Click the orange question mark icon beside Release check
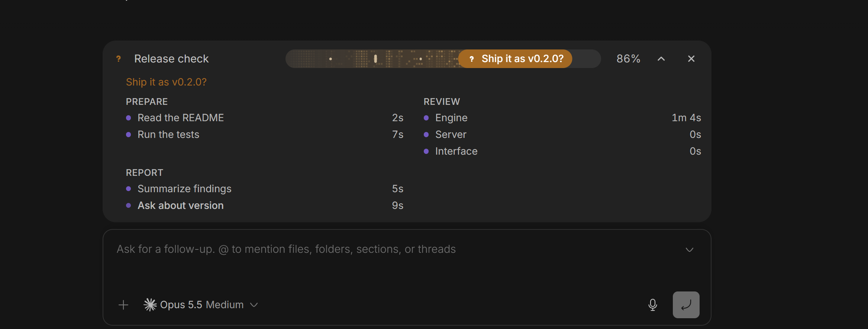The image size is (868, 329). tap(119, 59)
